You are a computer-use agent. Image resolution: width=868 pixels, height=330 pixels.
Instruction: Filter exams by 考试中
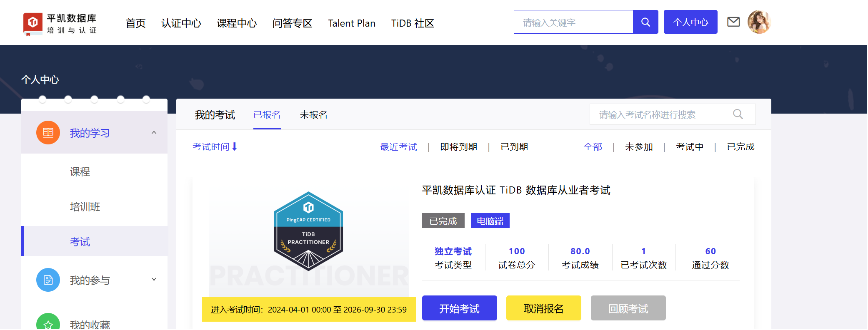coord(690,147)
